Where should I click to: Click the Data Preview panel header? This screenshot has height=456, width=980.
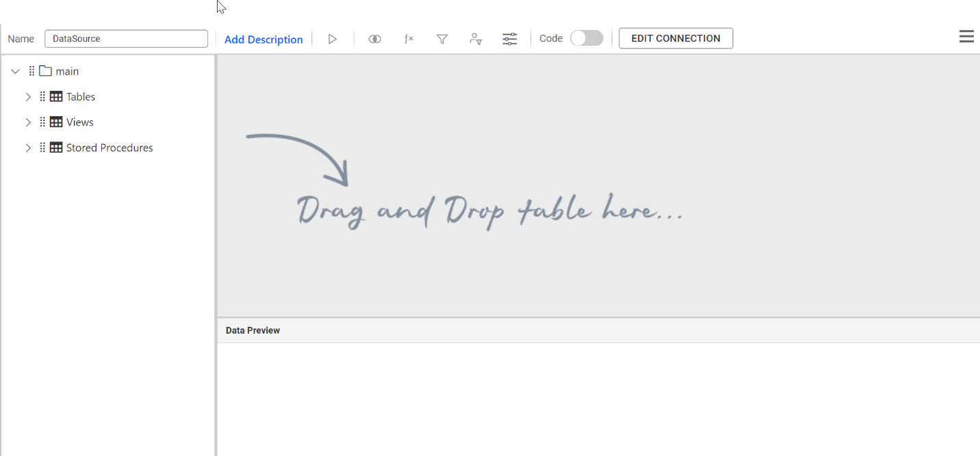[x=598, y=330]
